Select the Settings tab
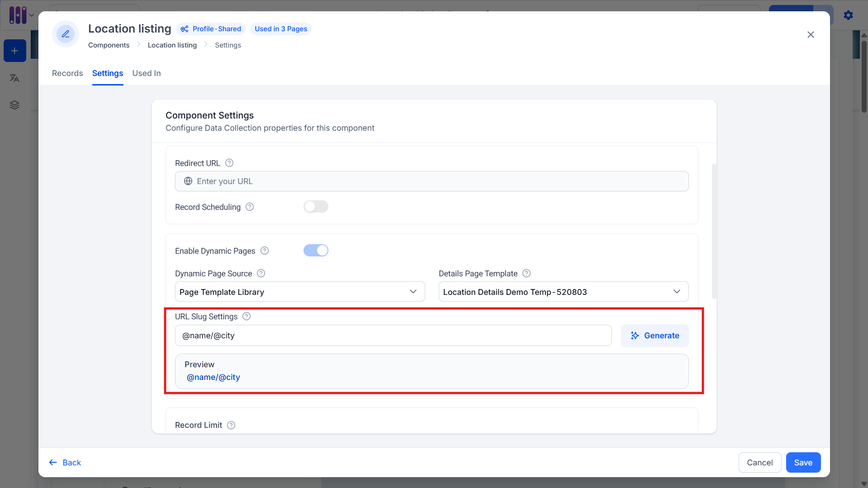This screenshot has height=488, width=868. pos(108,73)
